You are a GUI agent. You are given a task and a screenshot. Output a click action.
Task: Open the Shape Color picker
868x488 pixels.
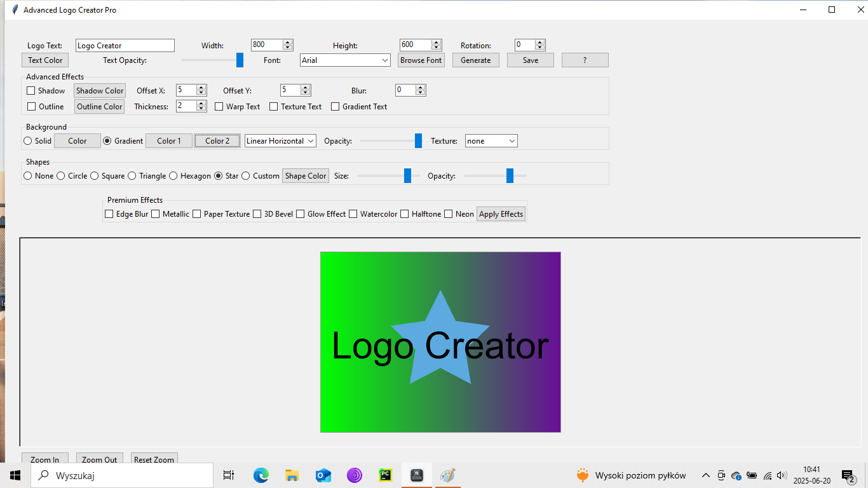(x=306, y=176)
